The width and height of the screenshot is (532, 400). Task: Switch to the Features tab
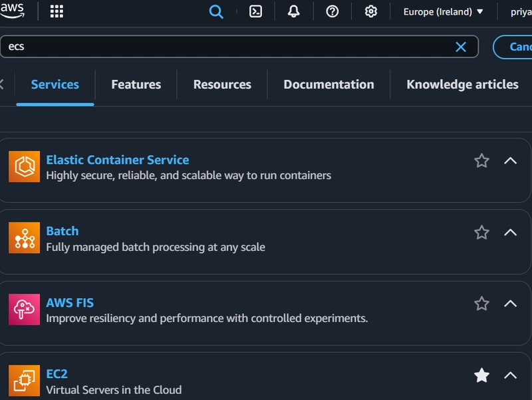point(136,85)
